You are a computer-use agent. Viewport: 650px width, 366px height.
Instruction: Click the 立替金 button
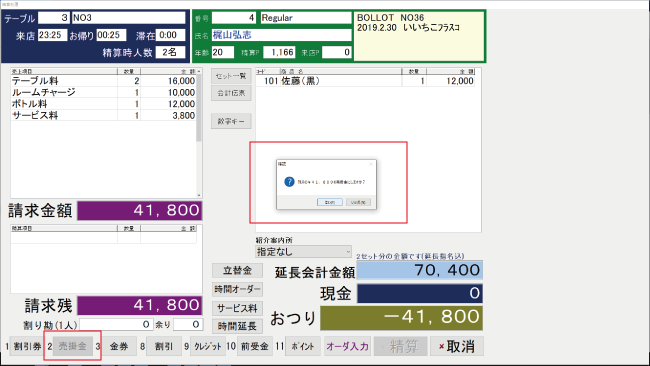pos(238,271)
